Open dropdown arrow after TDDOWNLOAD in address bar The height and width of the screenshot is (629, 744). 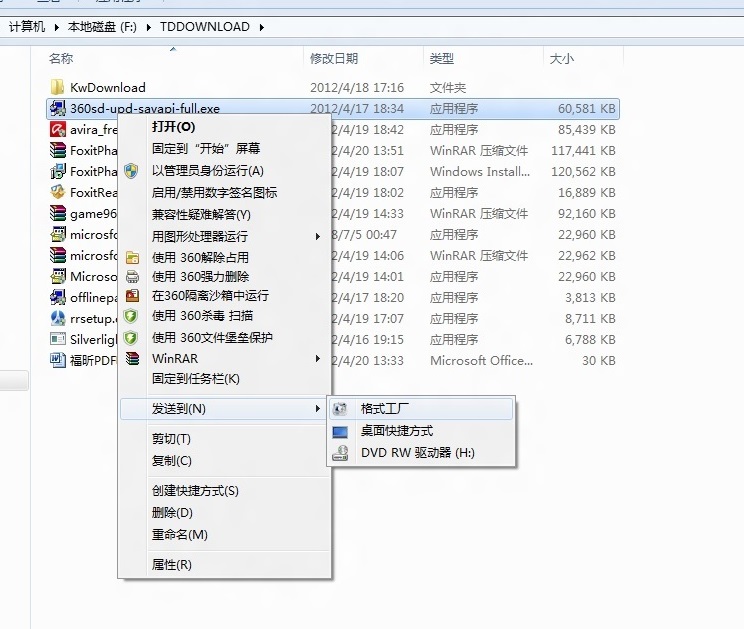pos(261,27)
